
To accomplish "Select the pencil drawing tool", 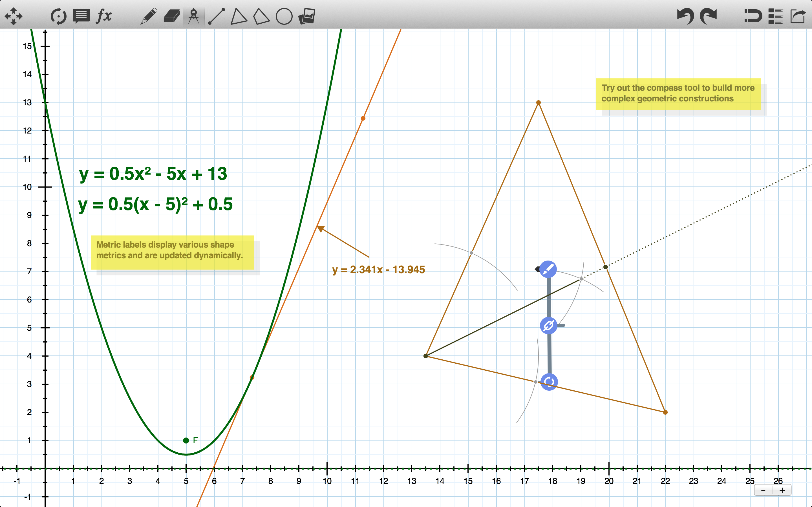I will [149, 16].
